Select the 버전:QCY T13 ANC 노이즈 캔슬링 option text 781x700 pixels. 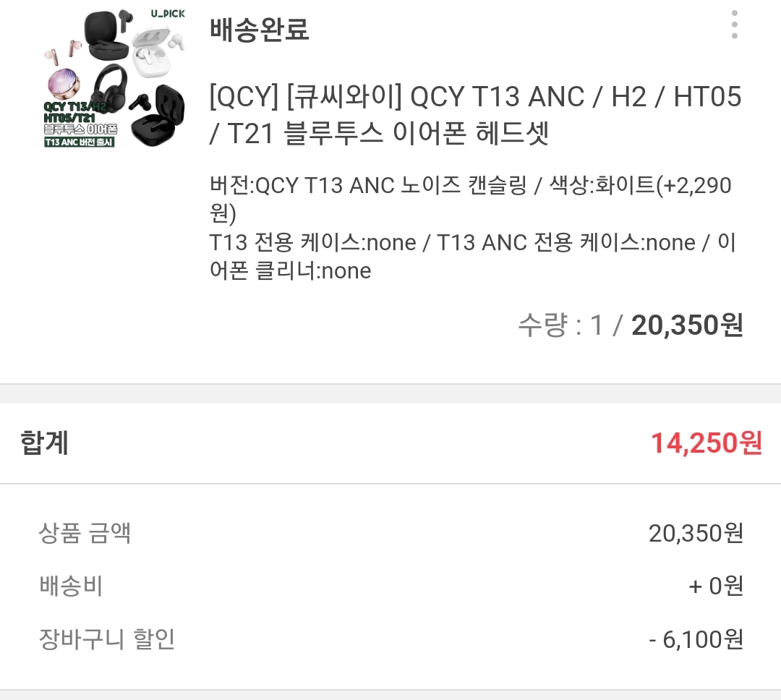(x=369, y=186)
